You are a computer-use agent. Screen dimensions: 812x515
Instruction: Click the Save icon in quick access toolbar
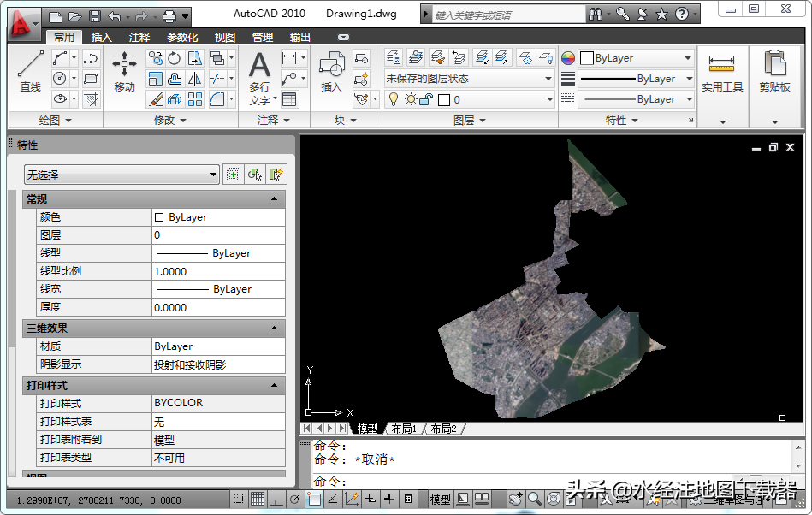pyautogui.click(x=95, y=15)
